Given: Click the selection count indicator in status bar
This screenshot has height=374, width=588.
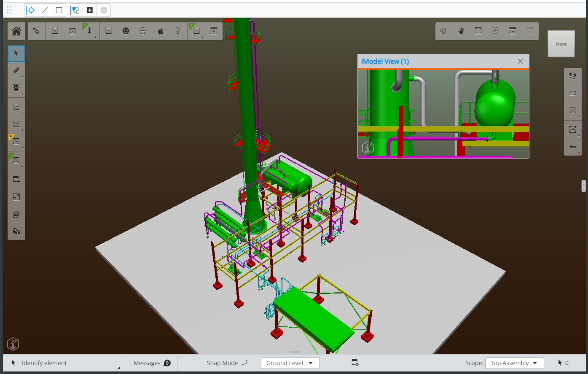Looking at the screenshot, I should coord(563,363).
